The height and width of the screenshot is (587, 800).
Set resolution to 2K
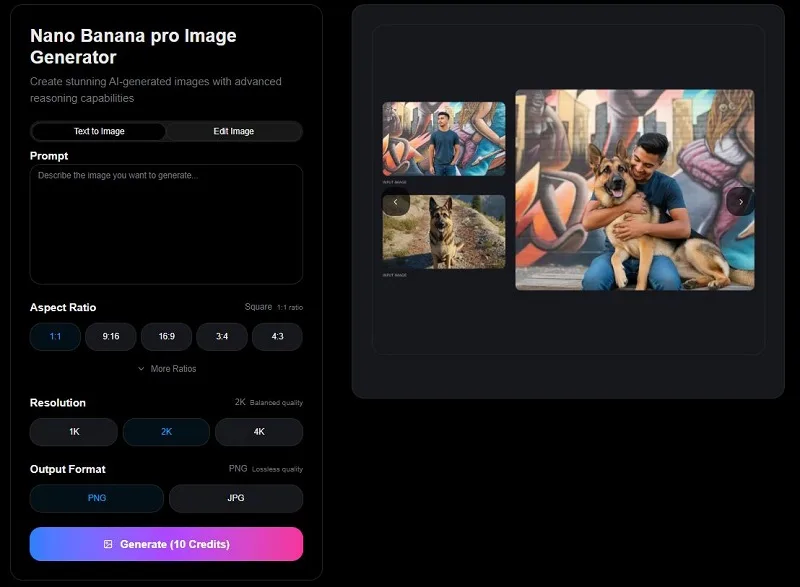166,432
